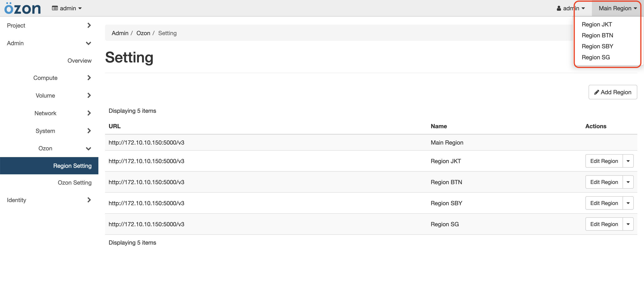644x286 pixels.
Task: Toggle the Main Region dropdown
Action: (x=617, y=8)
